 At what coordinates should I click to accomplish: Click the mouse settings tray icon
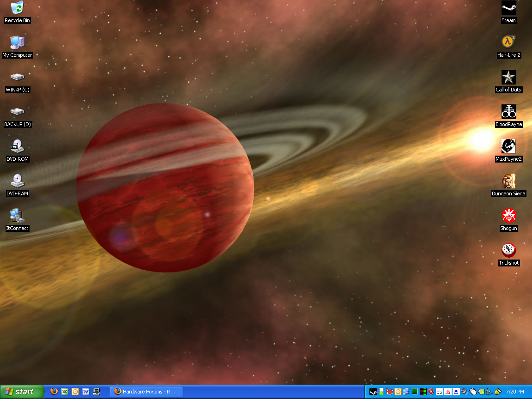(472, 392)
